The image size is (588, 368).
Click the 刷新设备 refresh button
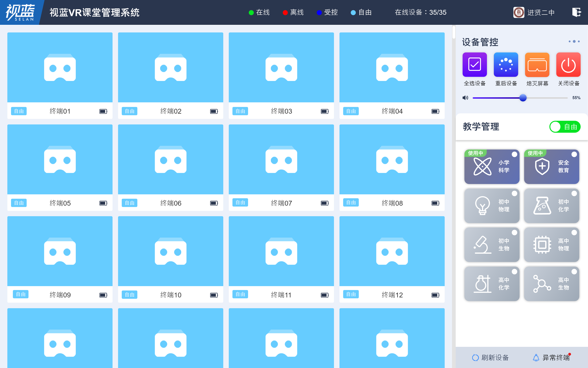[x=490, y=358]
